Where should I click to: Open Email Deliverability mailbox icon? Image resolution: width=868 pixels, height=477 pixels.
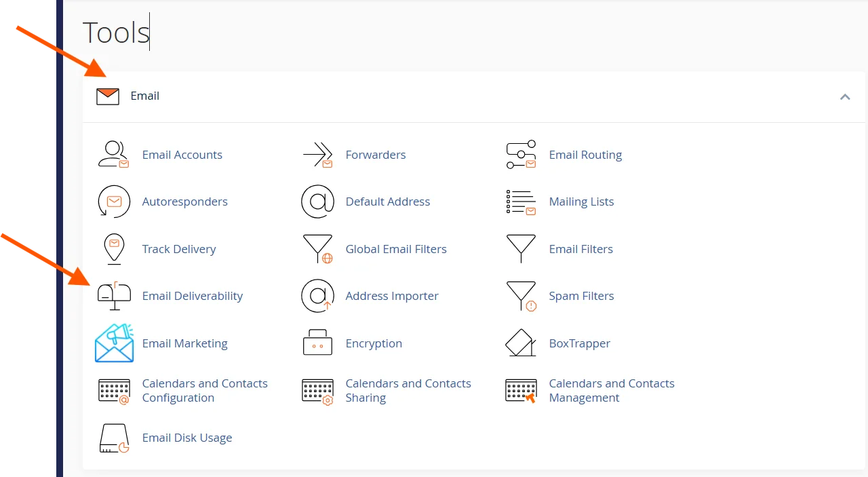[x=114, y=296]
